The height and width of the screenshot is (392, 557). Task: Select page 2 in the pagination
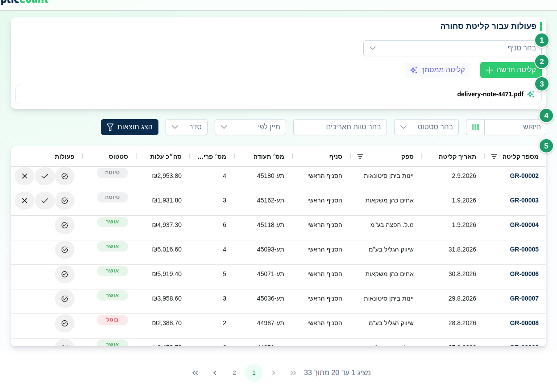[x=234, y=373]
